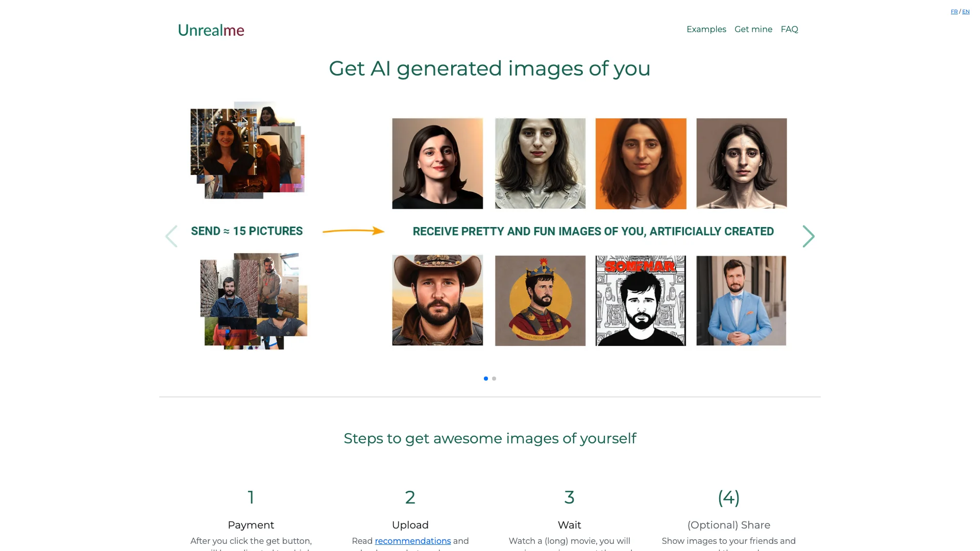Click the '(Optional) Share' step title
980x551 pixels.
tap(728, 525)
